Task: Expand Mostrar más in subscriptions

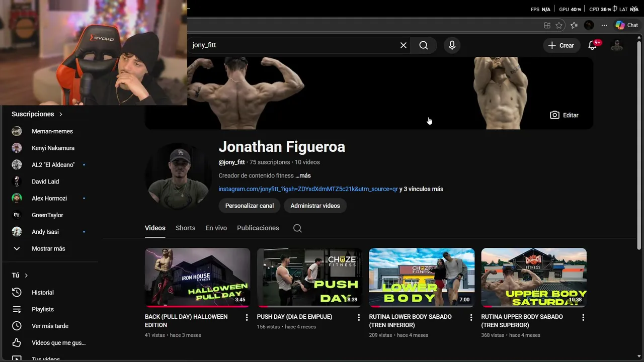Action: tap(49, 248)
